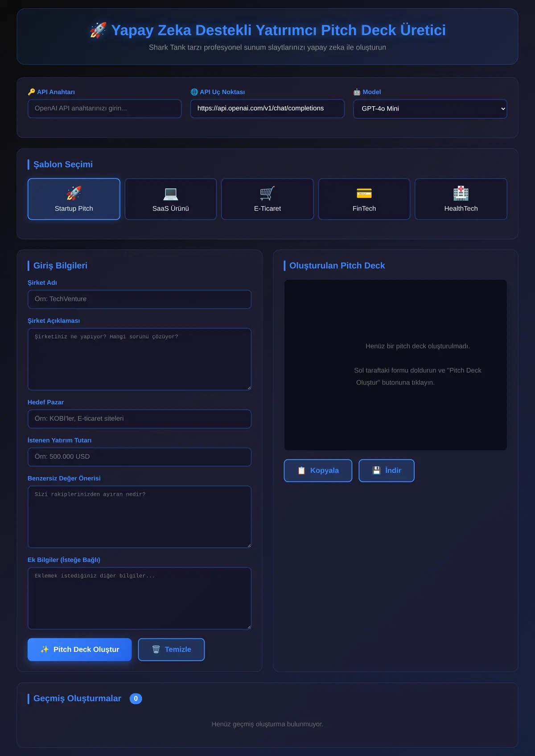Screen dimensions: 535x756
Task: Click the subtitle starting "Shark Tank tarzı"
Action: [267, 47]
